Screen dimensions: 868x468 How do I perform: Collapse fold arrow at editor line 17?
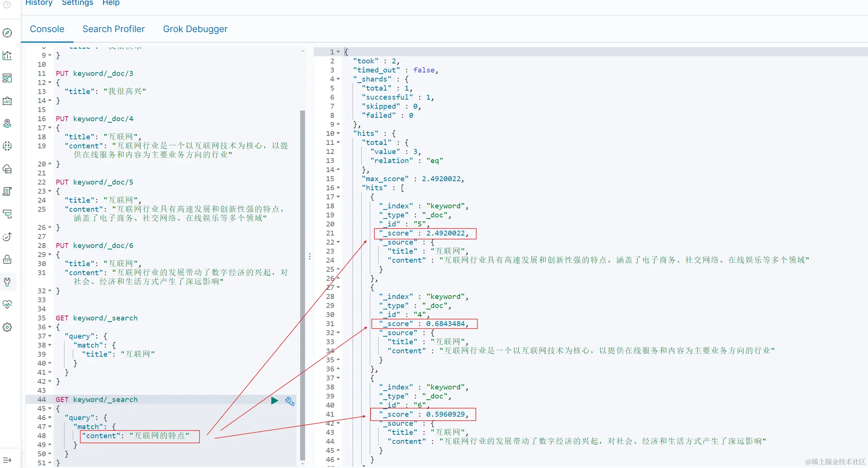coord(50,128)
